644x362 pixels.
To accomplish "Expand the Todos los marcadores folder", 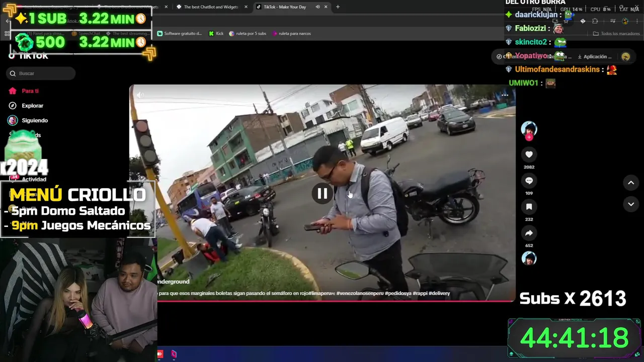I will [616, 34].
